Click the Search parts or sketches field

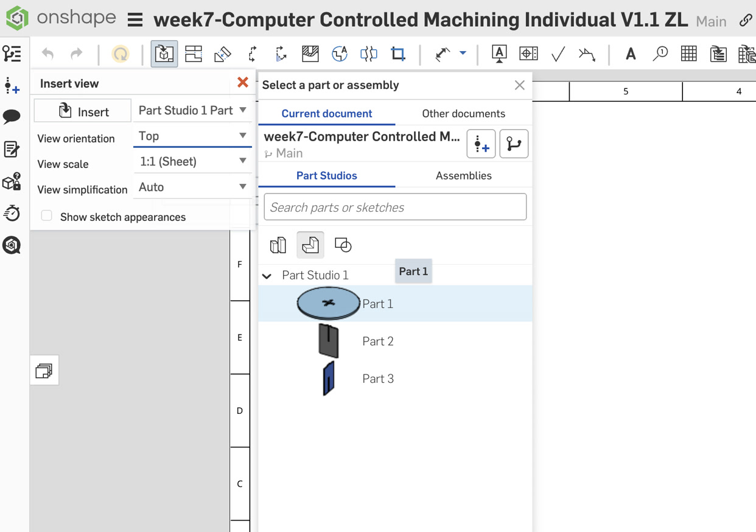395,207
